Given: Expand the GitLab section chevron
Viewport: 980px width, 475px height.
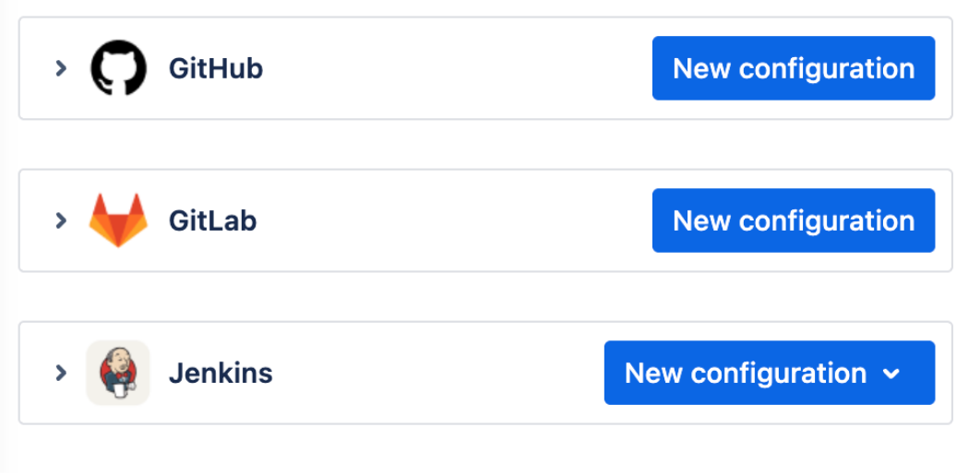Looking at the screenshot, I should 61,220.
